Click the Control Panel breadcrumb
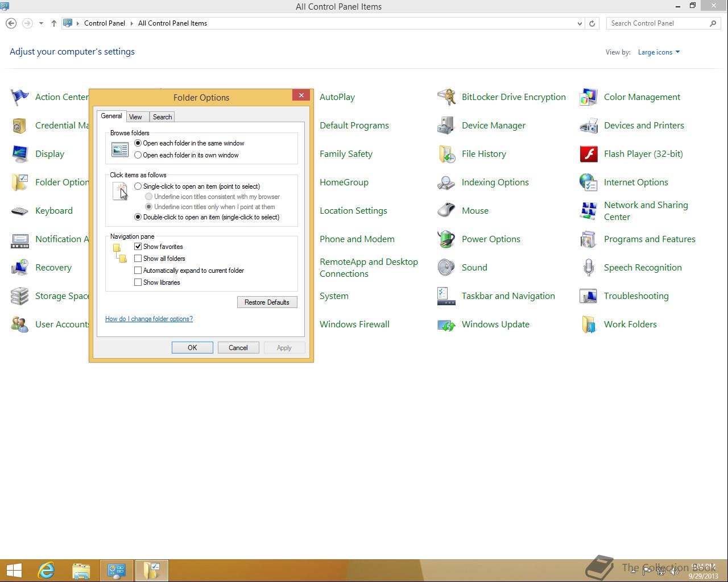Viewport: 728px width, 582px height. 105,23
